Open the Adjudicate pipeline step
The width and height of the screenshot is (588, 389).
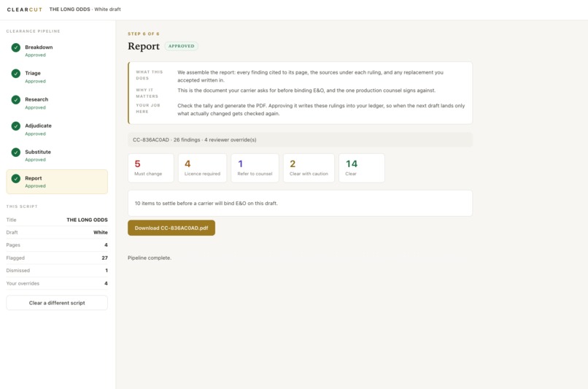[x=57, y=129]
